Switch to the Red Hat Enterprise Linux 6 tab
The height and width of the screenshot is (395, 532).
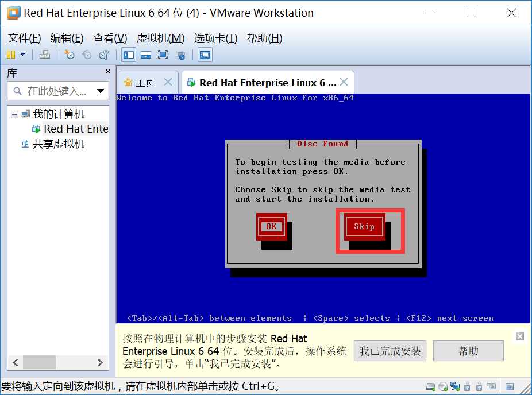[268, 83]
